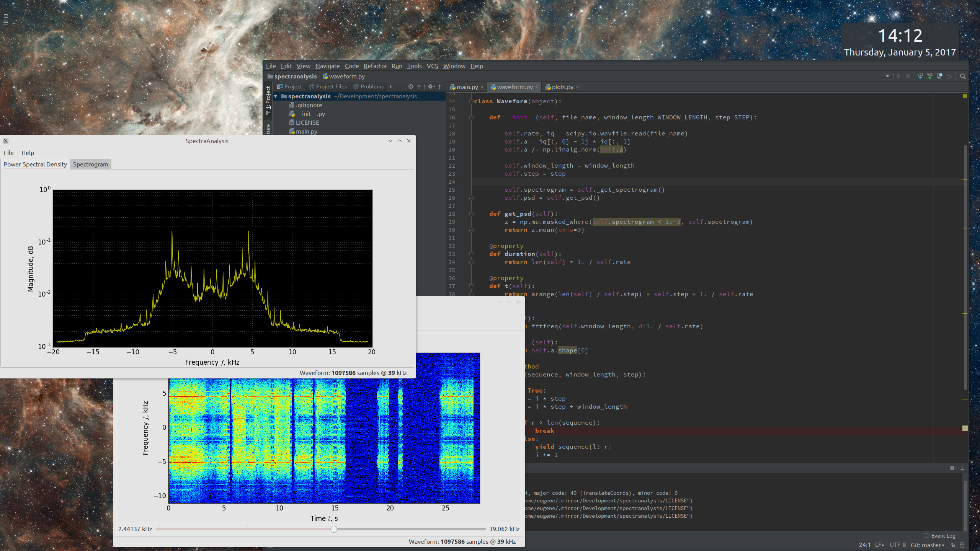Collapse the spectranalysis project root folder
980x551 pixels.
point(276,96)
